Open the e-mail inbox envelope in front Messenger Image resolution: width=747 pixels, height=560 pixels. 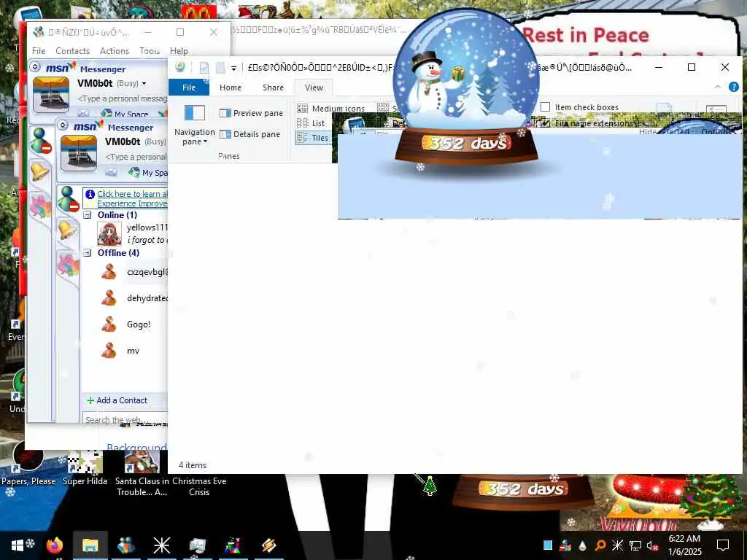coord(111,172)
